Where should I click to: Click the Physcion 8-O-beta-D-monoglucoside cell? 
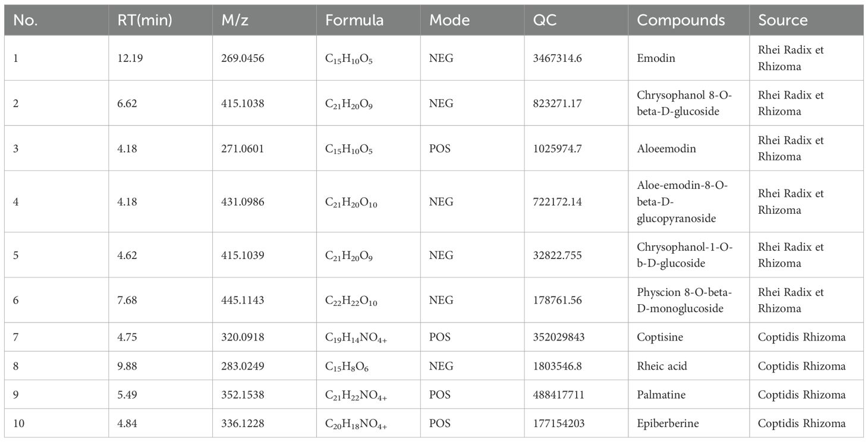684,301
